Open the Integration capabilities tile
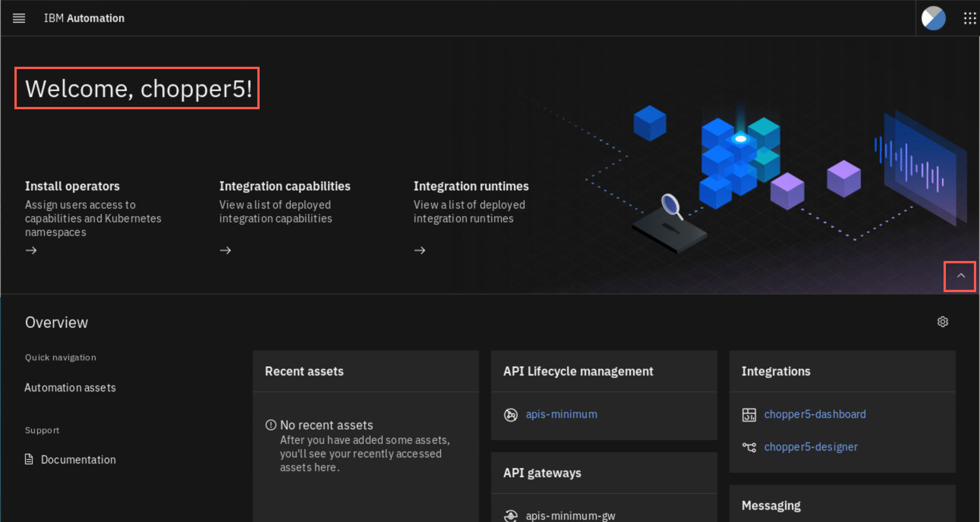The image size is (980, 522). coord(285,217)
